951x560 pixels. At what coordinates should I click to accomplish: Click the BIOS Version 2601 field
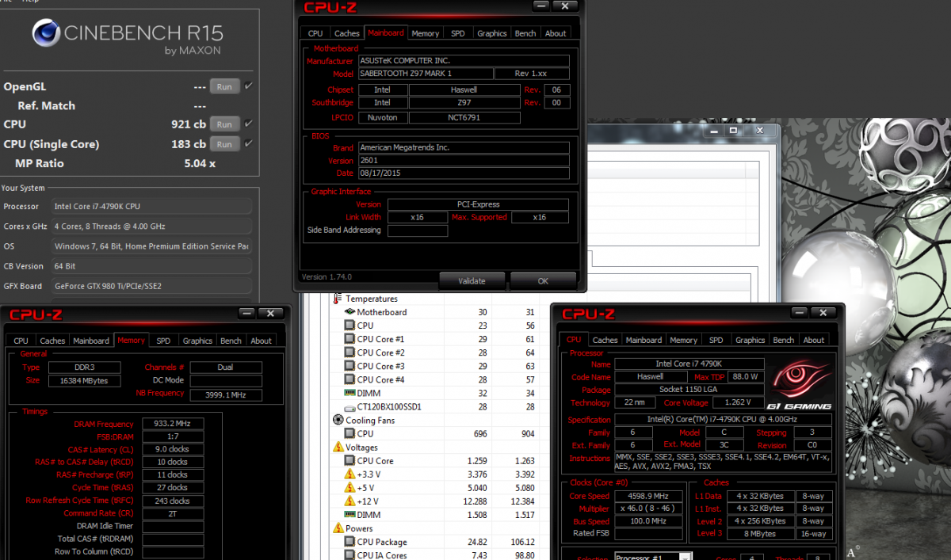tap(464, 160)
